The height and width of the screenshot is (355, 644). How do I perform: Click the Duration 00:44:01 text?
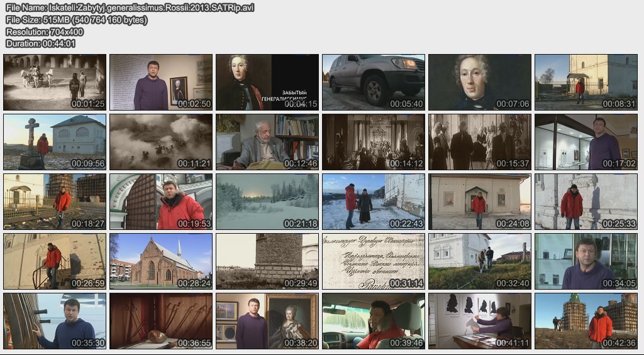point(40,43)
